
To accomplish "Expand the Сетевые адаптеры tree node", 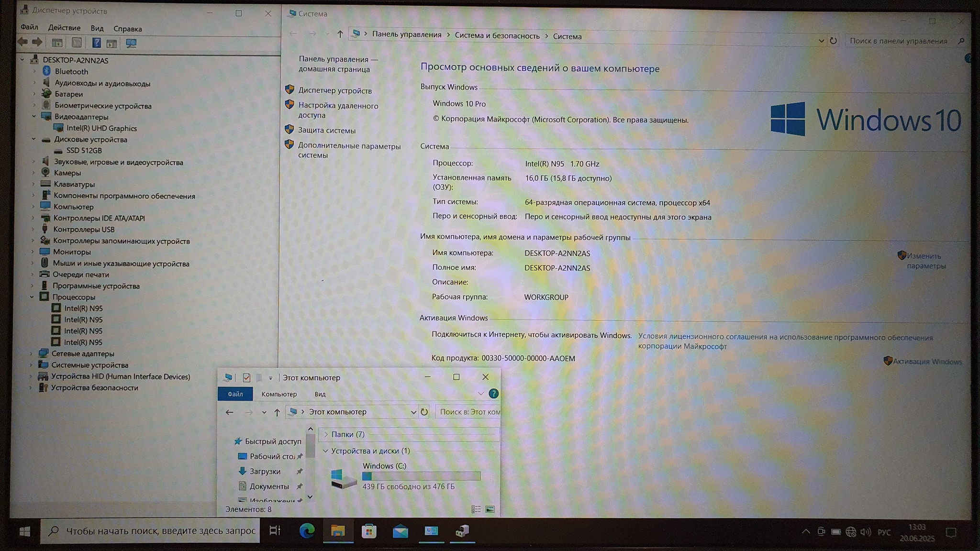I will point(32,353).
